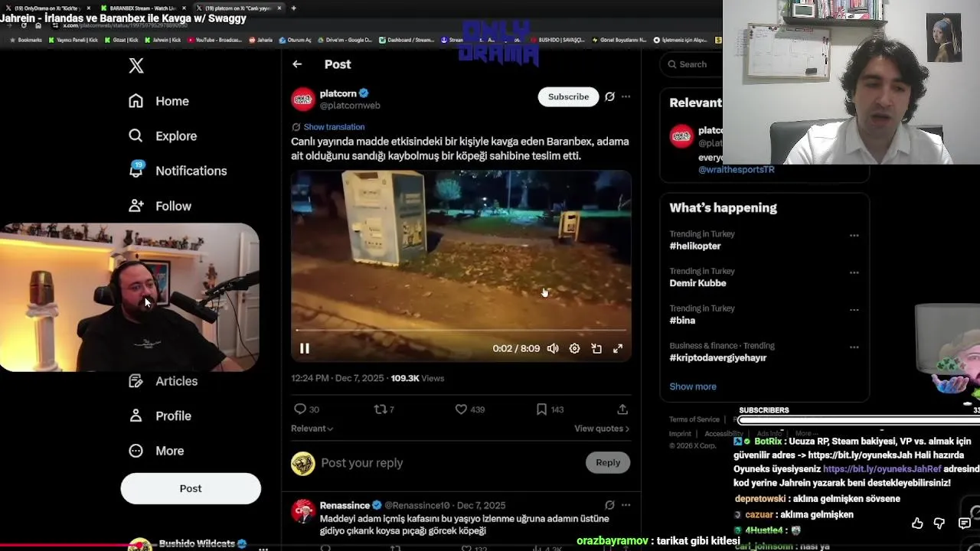This screenshot has height=551, width=980.
Task: Open the bit.ly/oyuneksJahRef link in chat
Action: point(881,469)
